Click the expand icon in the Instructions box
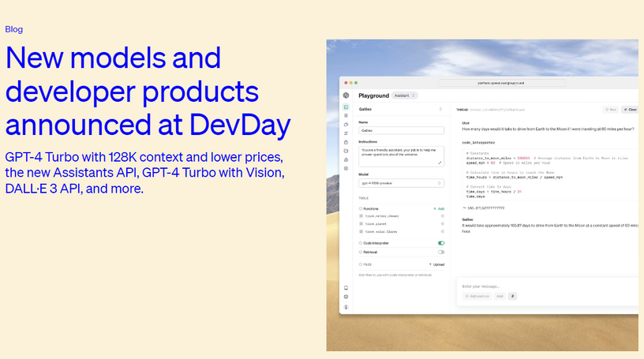The height and width of the screenshot is (359, 644). point(440,163)
